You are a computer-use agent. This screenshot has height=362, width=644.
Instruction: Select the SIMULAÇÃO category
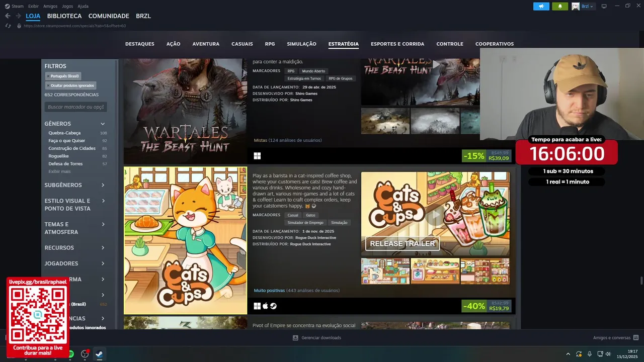point(301,44)
